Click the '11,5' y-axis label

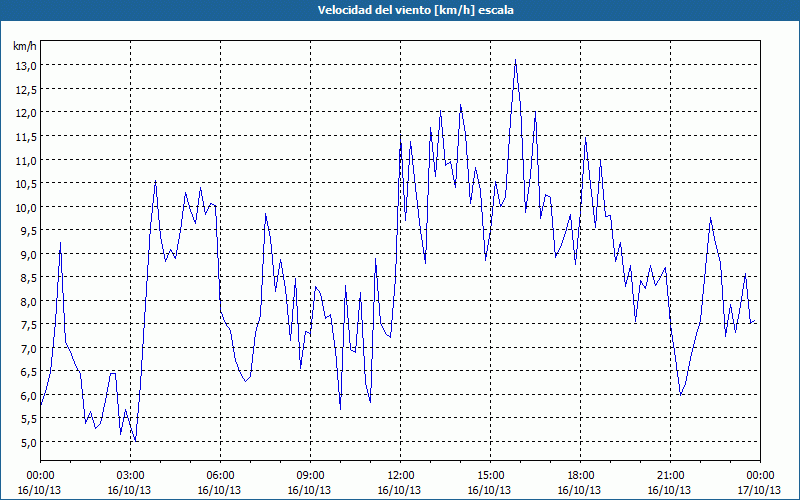pos(25,136)
